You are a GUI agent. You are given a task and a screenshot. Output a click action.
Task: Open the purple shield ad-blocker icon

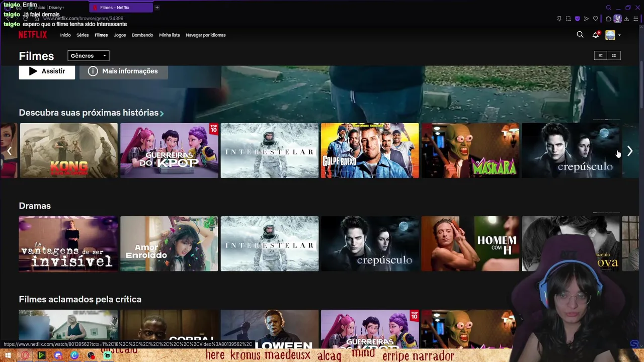click(x=577, y=19)
